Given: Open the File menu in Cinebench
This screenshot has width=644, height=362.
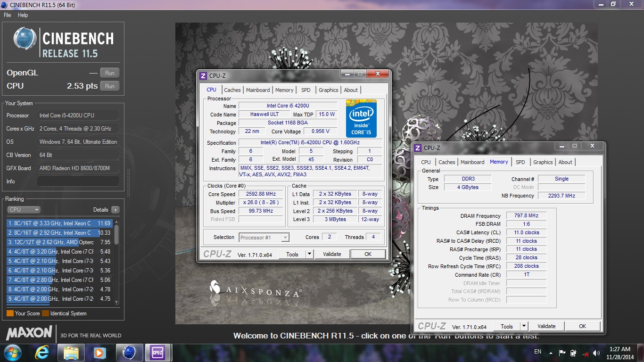Looking at the screenshot, I should pyautogui.click(x=8, y=15).
